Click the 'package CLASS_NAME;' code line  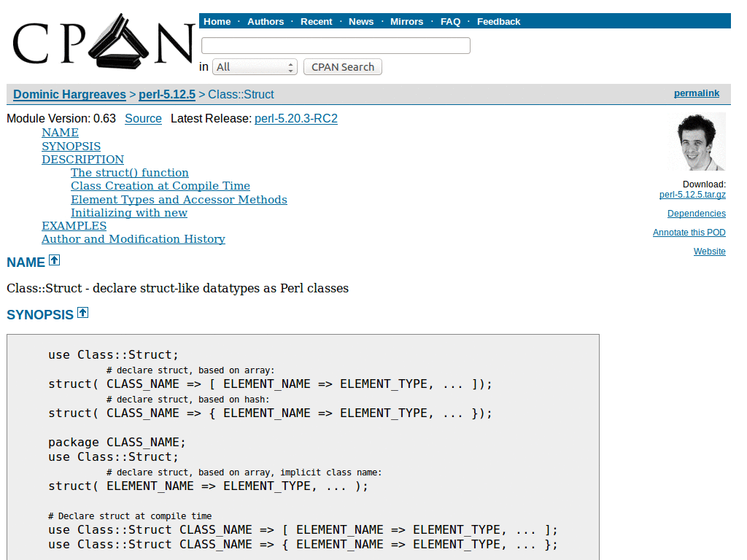coord(117,443)
